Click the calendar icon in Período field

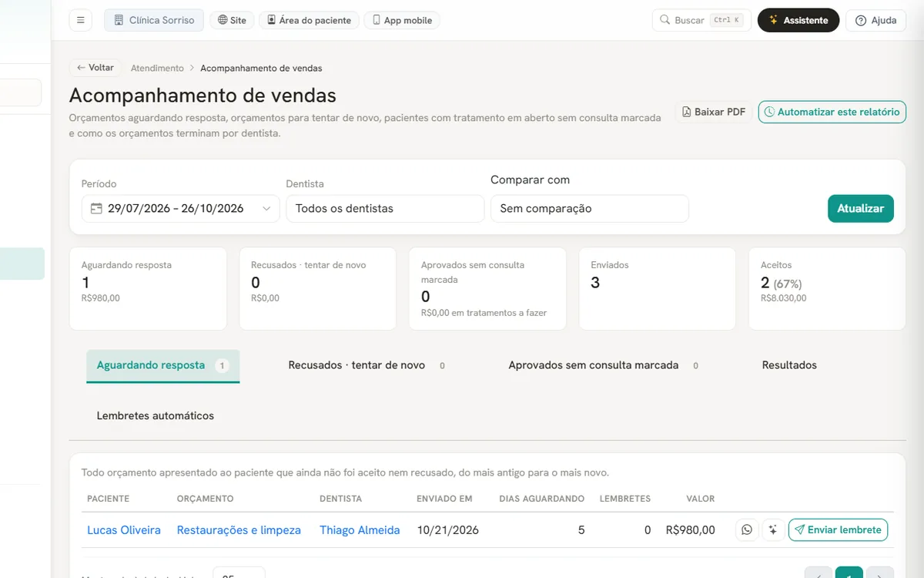[x=96, y=208]
